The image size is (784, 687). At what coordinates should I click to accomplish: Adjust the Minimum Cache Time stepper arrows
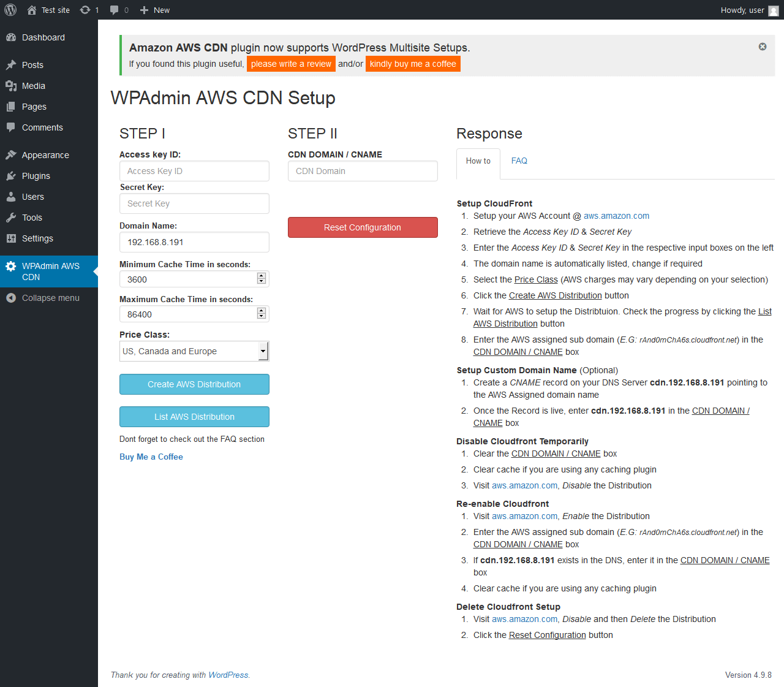[x=262, y=279]
